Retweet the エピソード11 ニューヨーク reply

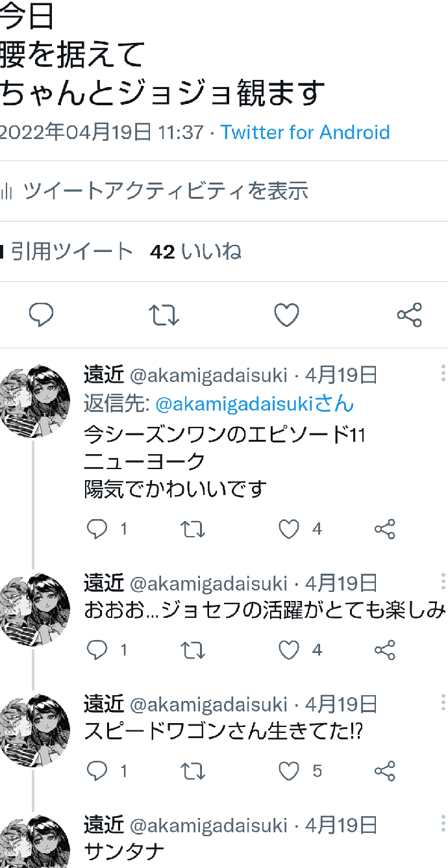(x=193, y=530)
